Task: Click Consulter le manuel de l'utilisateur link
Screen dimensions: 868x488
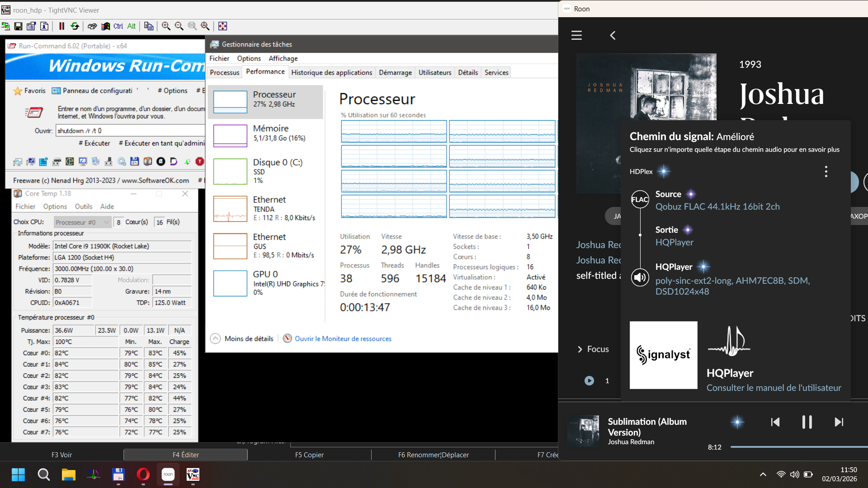Action: [774, 388]
